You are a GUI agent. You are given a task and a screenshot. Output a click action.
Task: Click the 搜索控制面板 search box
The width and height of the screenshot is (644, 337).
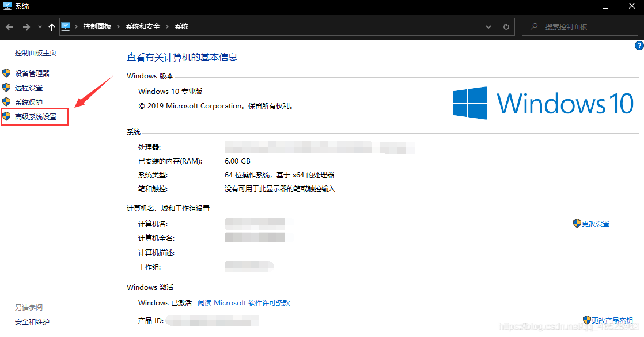(x=579, y=26)
